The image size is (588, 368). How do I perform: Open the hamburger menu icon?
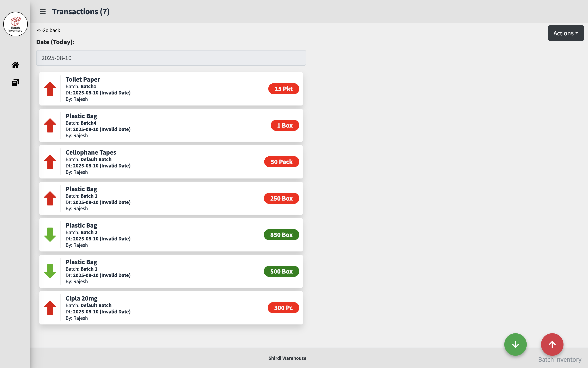point(43,11)
